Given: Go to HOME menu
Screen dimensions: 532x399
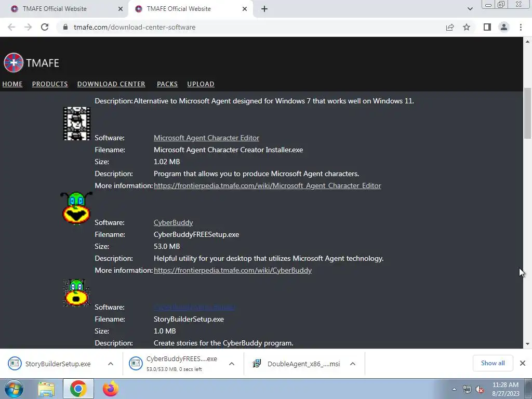Looking at the screenshot, I should tap(12, 84).
